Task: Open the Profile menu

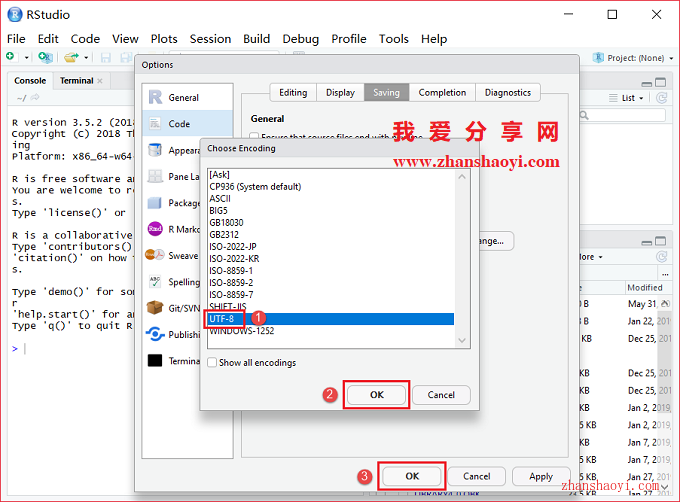Action: click(349, 39)
